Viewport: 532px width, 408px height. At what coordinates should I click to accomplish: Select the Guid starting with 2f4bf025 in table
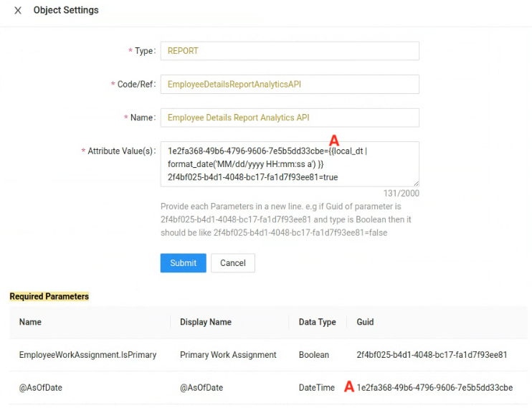[x=432, y=355]
